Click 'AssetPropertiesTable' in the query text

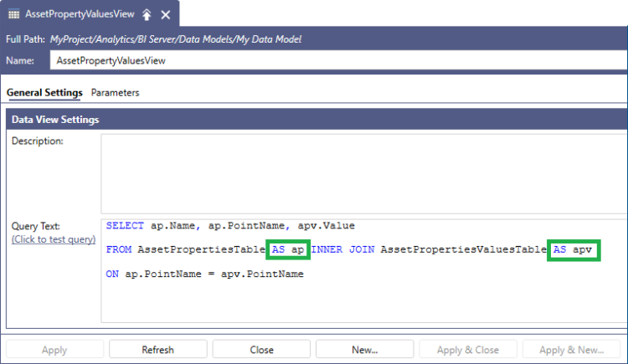point(202,249)
